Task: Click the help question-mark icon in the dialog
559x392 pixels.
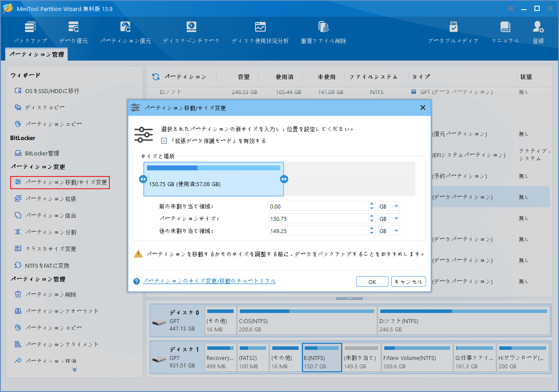Action: 137,281
